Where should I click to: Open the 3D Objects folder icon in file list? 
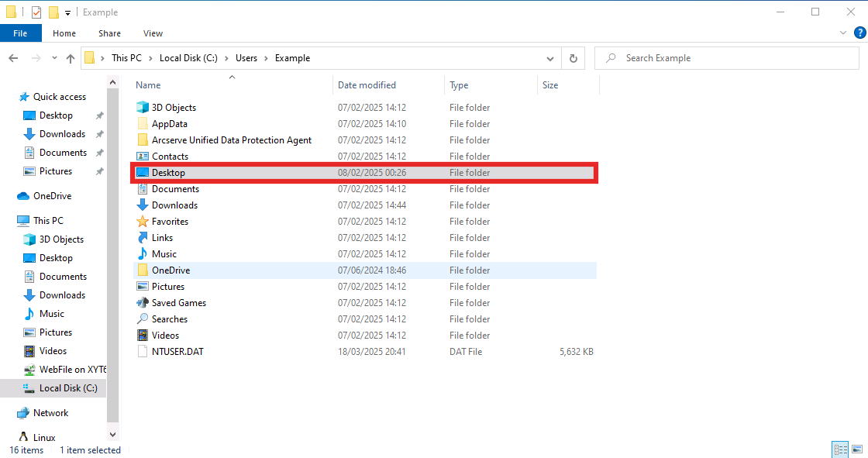click(143, 108)
